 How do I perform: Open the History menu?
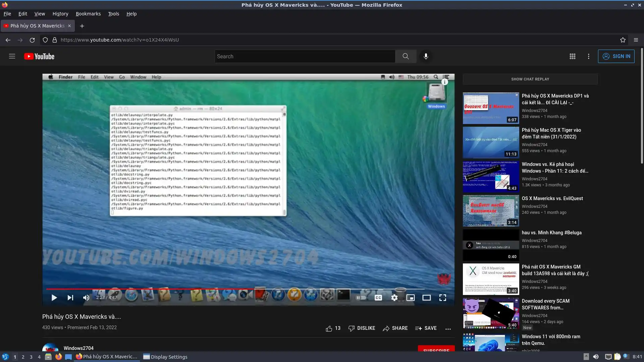click(x=60, y=14)
